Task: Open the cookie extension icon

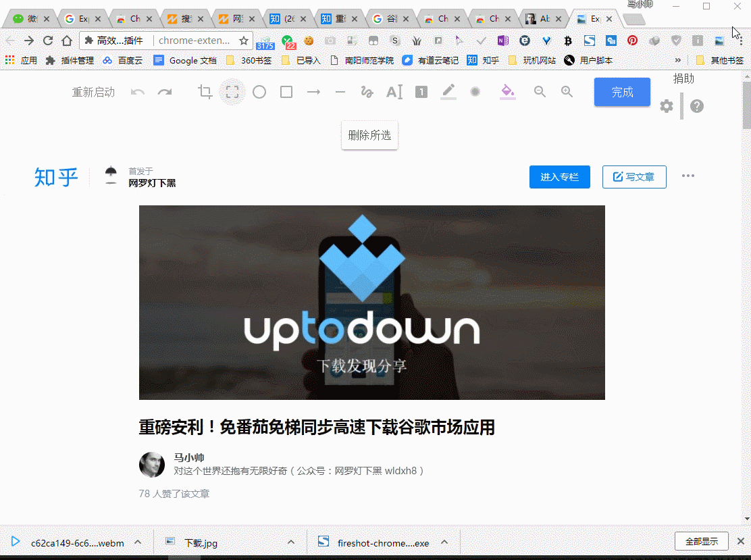Action: coord(309,41)
